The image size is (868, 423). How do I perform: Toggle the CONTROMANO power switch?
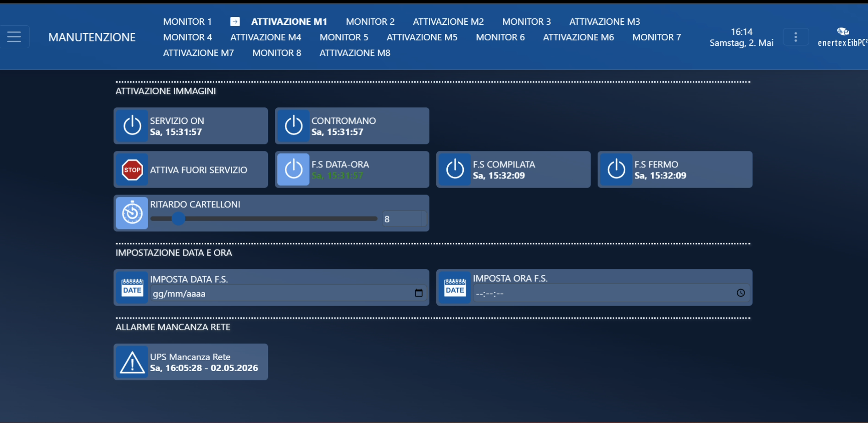294,126
